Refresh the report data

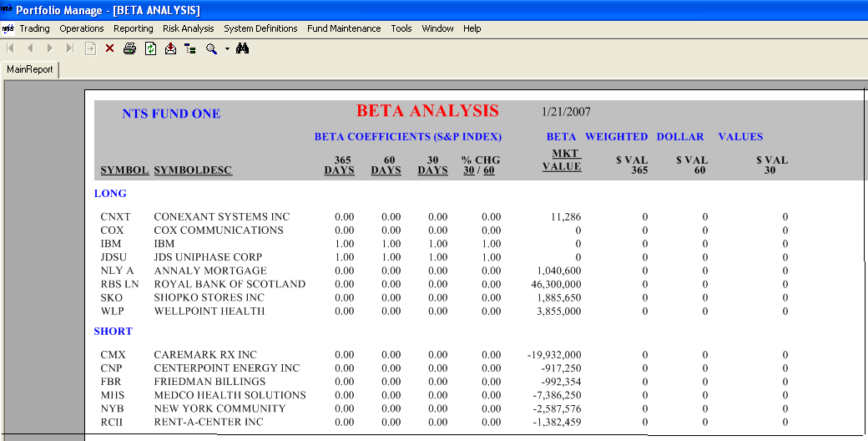150,48
